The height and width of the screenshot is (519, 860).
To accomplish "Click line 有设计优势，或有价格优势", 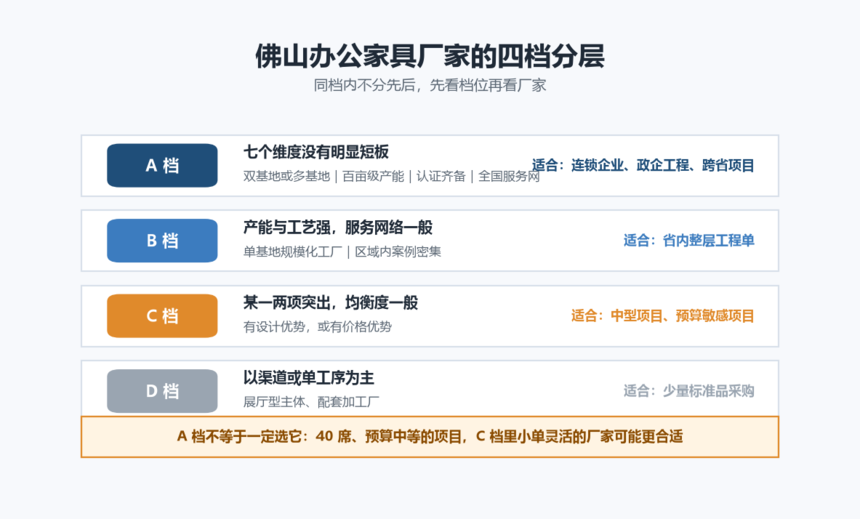I will (x=318, y=327).
